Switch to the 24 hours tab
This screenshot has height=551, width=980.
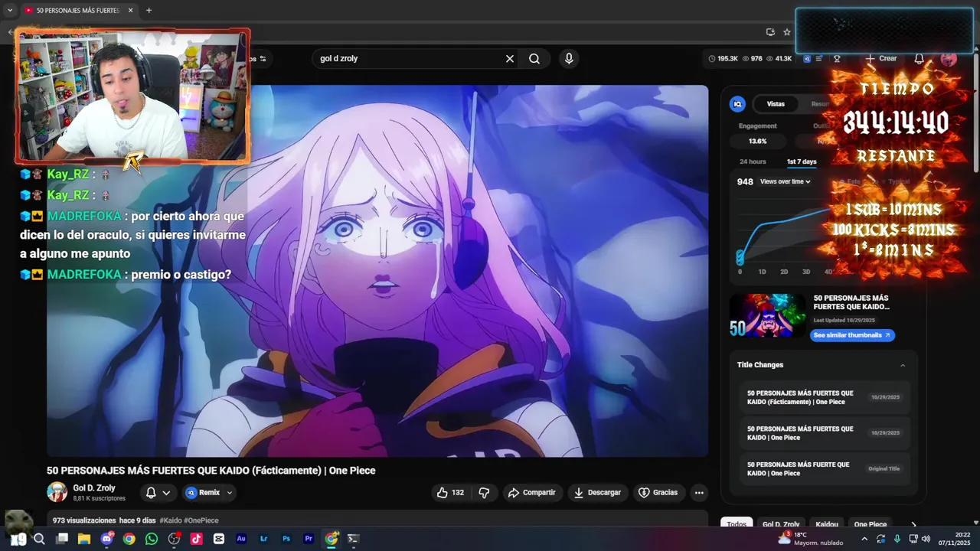point(753,161)
